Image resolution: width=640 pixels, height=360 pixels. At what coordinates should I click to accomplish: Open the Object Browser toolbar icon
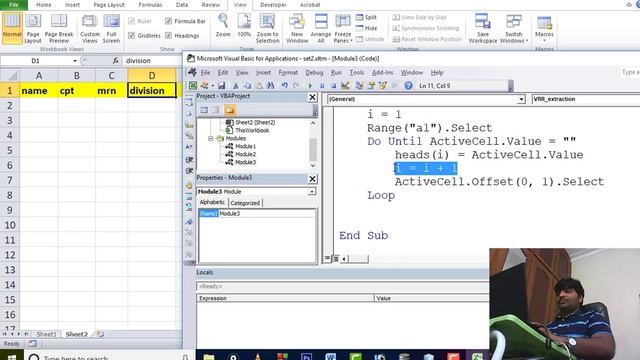pyautogui.click(x=382, y=86)
